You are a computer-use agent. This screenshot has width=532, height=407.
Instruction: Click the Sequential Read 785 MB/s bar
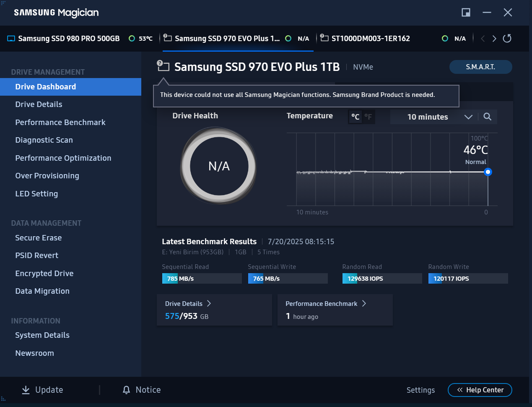202,279
